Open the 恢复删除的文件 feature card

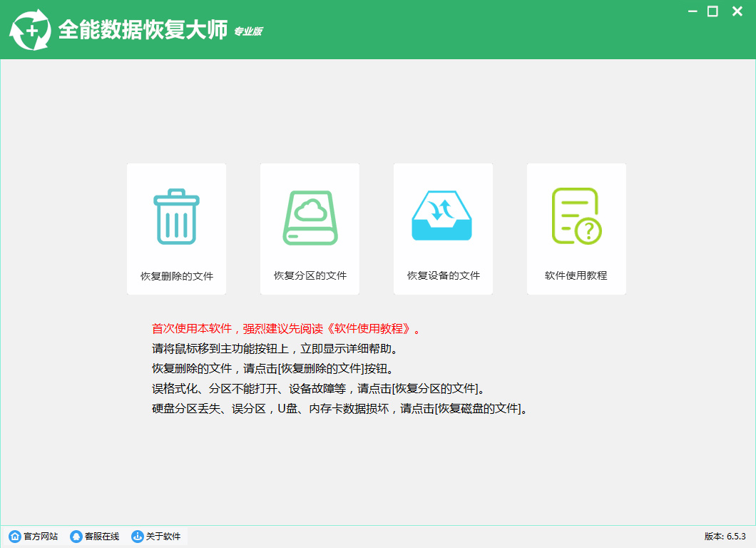tap(176, 228)
